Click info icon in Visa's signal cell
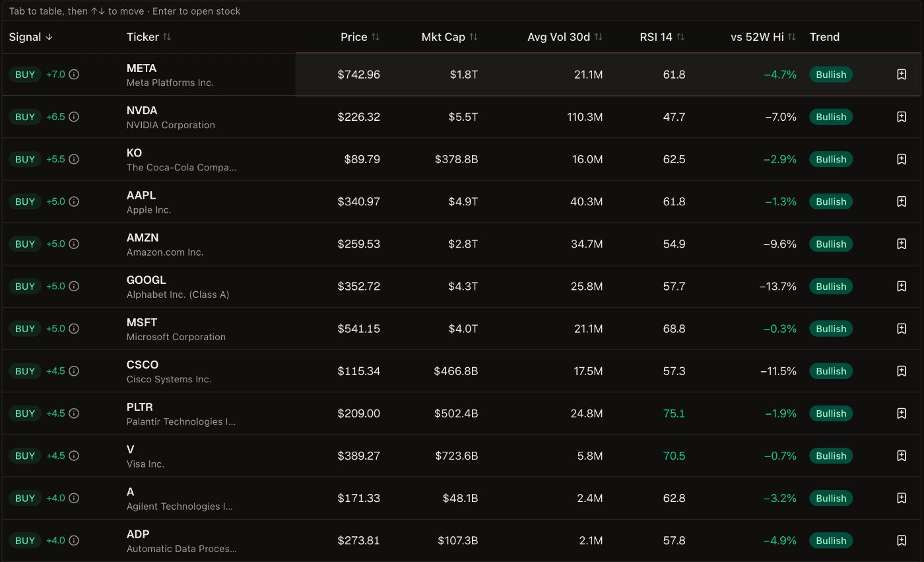The image size is (924, 562). tap(74, 456)
